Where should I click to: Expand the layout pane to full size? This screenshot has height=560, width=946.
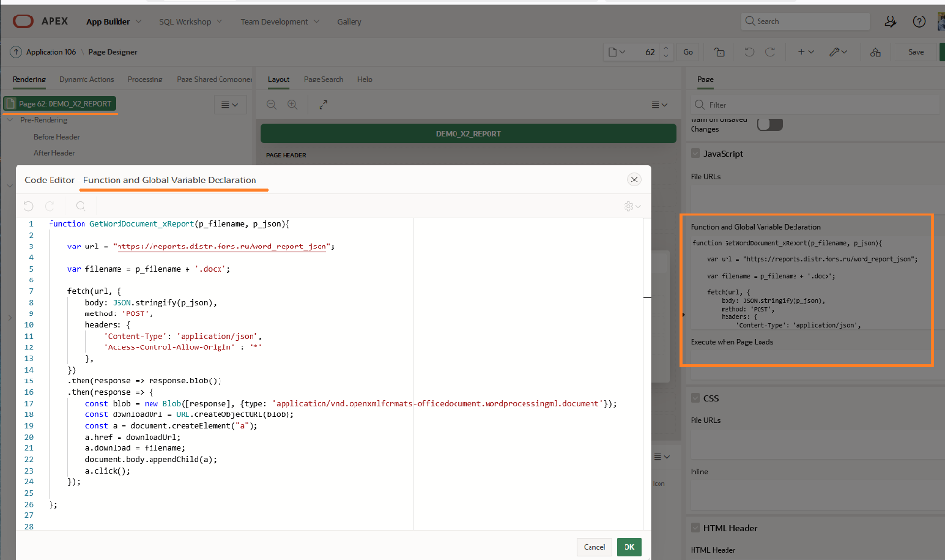coord(323,104)
